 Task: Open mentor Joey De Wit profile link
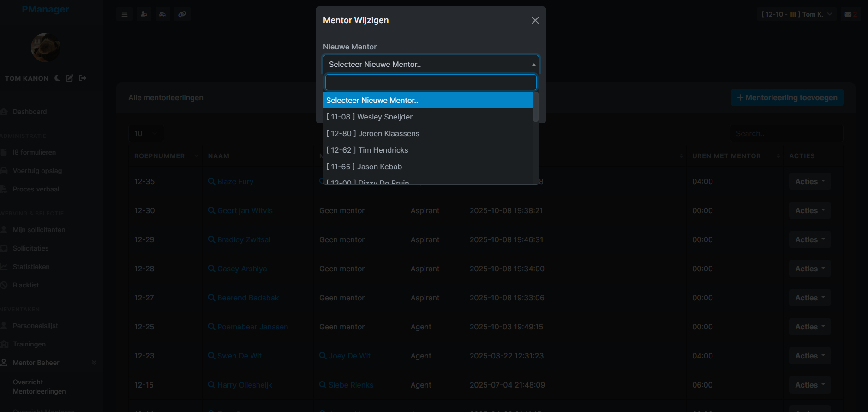pyautogui.click(x=345, y=356)
